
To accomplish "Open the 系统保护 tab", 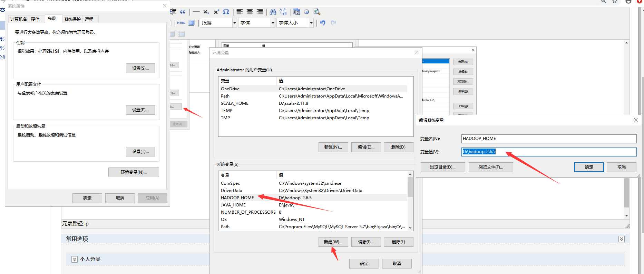I will [x=72, y=19].
